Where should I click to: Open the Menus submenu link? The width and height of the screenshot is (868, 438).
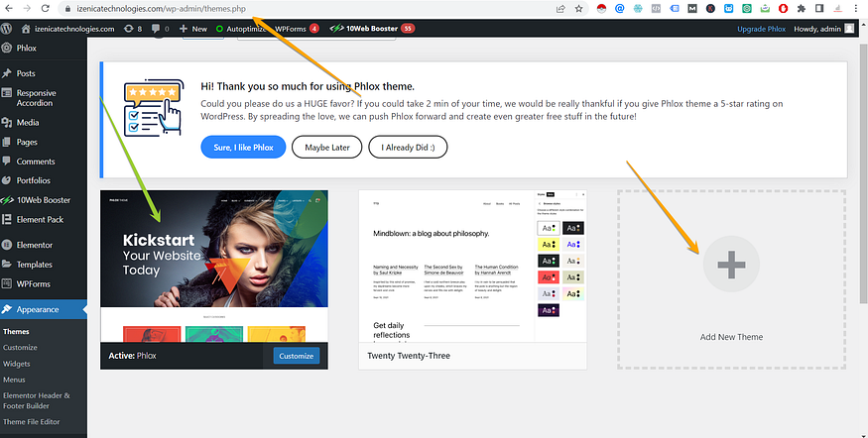point(15,380)
